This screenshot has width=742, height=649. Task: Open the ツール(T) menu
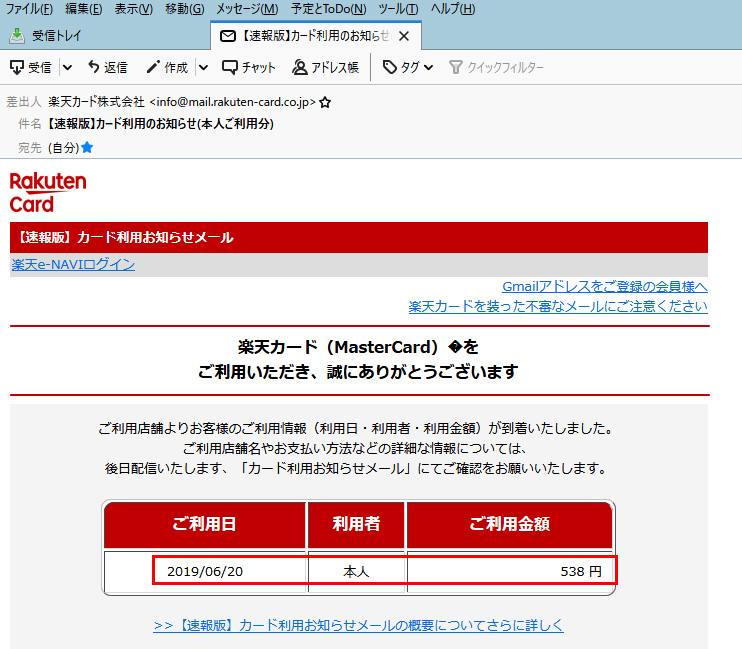398,9
